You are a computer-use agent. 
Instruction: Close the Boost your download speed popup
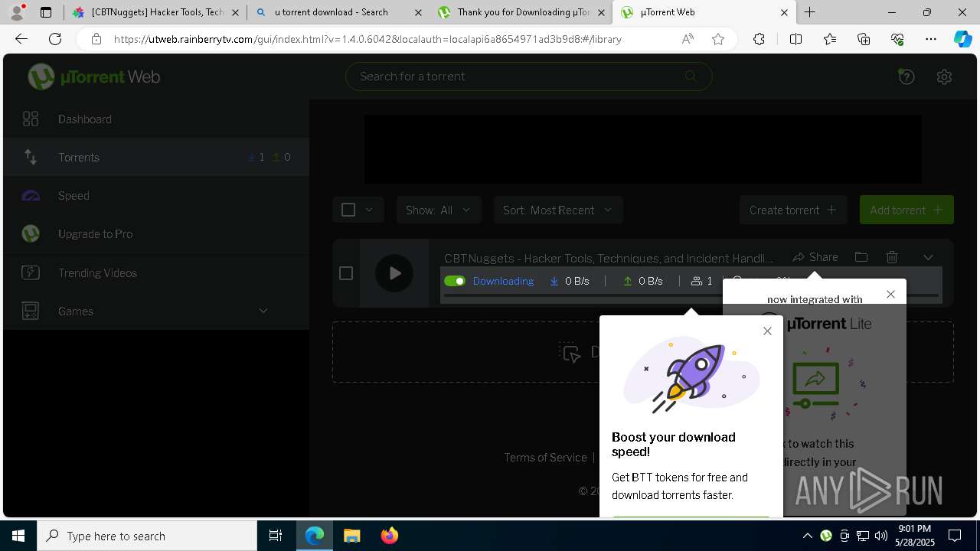[x=767, y=331]
